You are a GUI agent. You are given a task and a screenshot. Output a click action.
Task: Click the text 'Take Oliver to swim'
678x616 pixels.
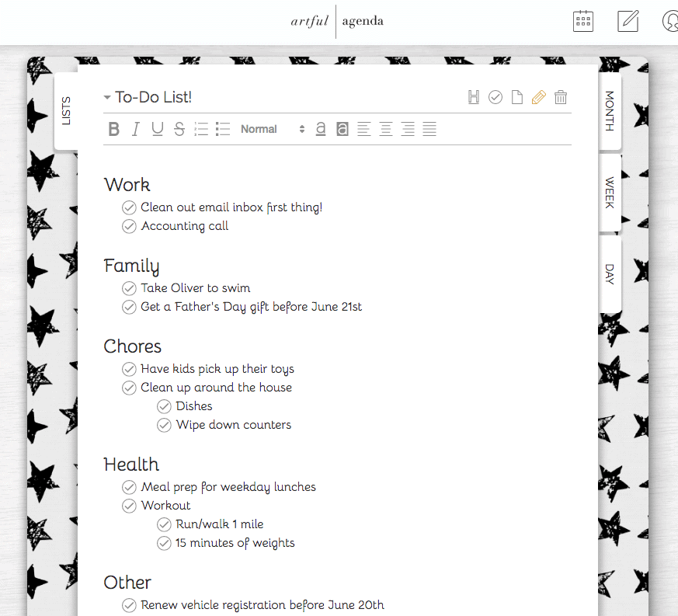click(196, 287)
